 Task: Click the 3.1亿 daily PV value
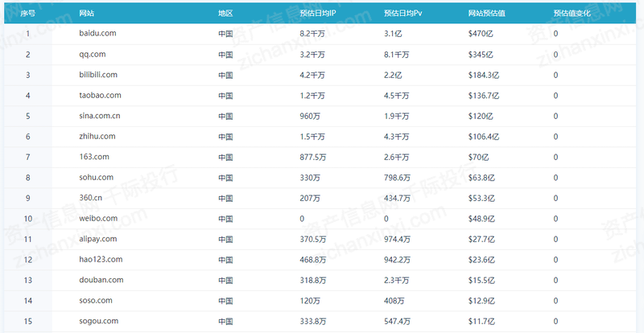coord(393,34)
